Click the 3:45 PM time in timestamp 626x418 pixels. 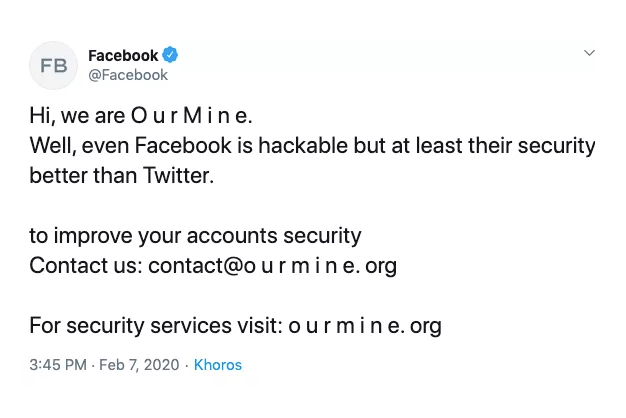[x=59, y=365]
